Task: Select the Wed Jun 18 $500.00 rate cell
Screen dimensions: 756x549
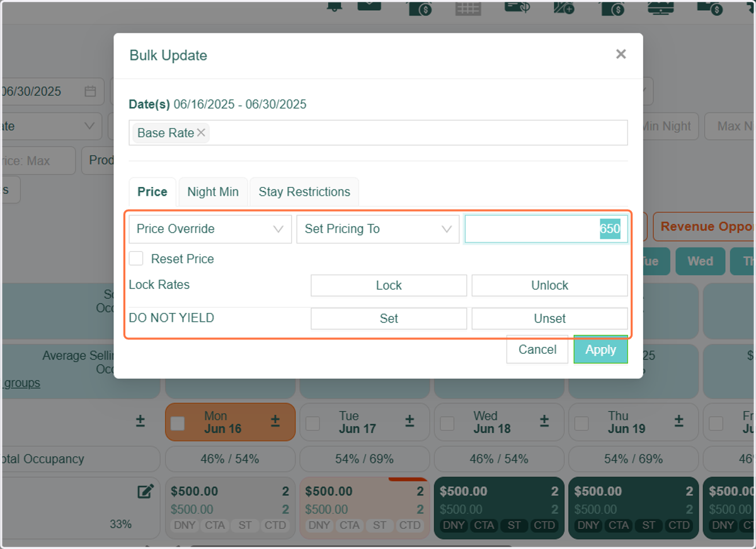Action: [499, 508]
